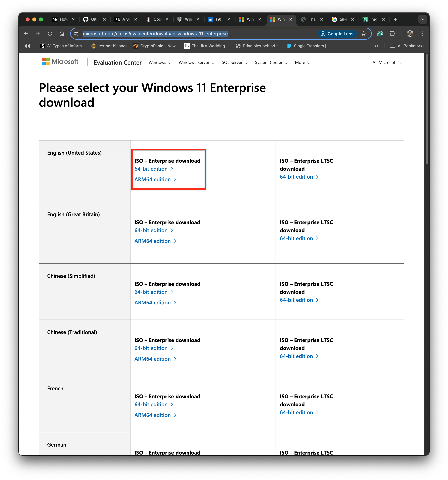Show hidden bookmarks overflow chevron
The height and width of the screenshot is (480, 448).
[376, 46]
